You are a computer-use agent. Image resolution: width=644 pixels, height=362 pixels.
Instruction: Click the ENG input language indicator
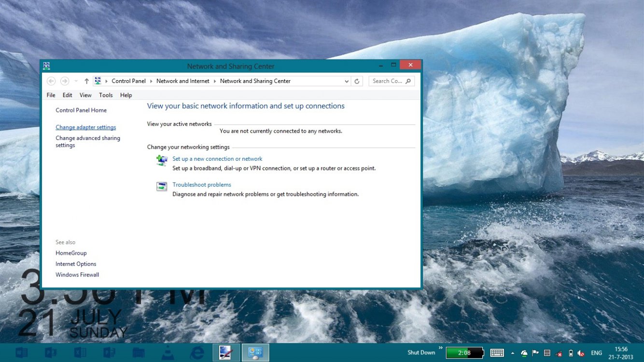(x=597, y=353)
